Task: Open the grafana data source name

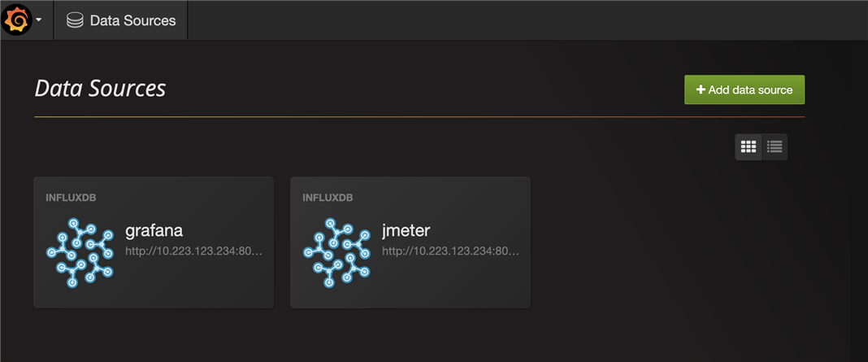Action: [x=154, y=231]
